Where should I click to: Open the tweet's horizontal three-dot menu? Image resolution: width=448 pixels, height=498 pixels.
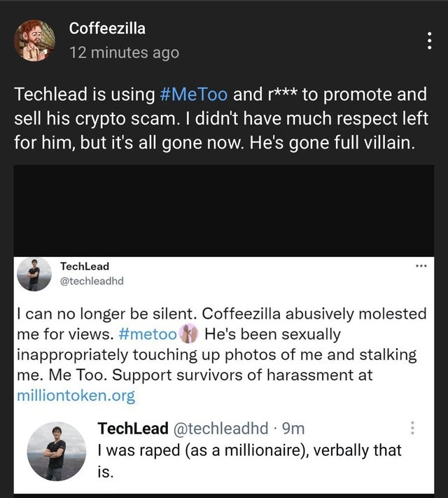click(420, 266)
